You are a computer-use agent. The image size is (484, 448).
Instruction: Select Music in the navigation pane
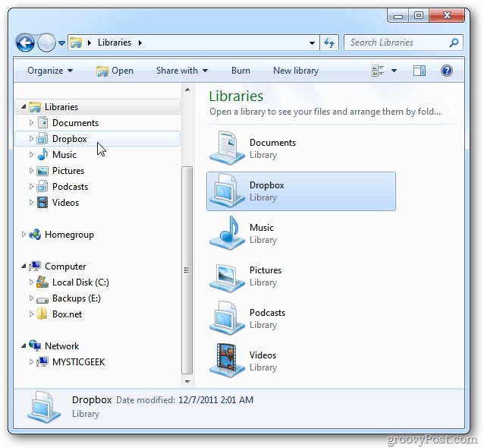[64, 155]
